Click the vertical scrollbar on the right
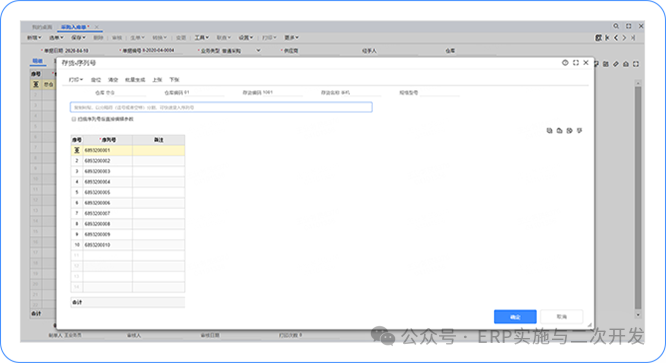 point(638,197)
